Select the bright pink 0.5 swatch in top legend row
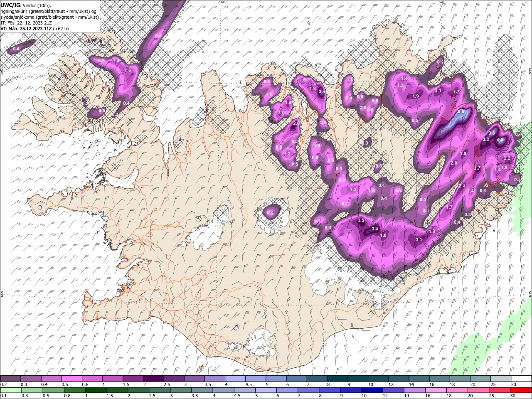This screenshot has width=532, height=399. (x=71, y=379)
